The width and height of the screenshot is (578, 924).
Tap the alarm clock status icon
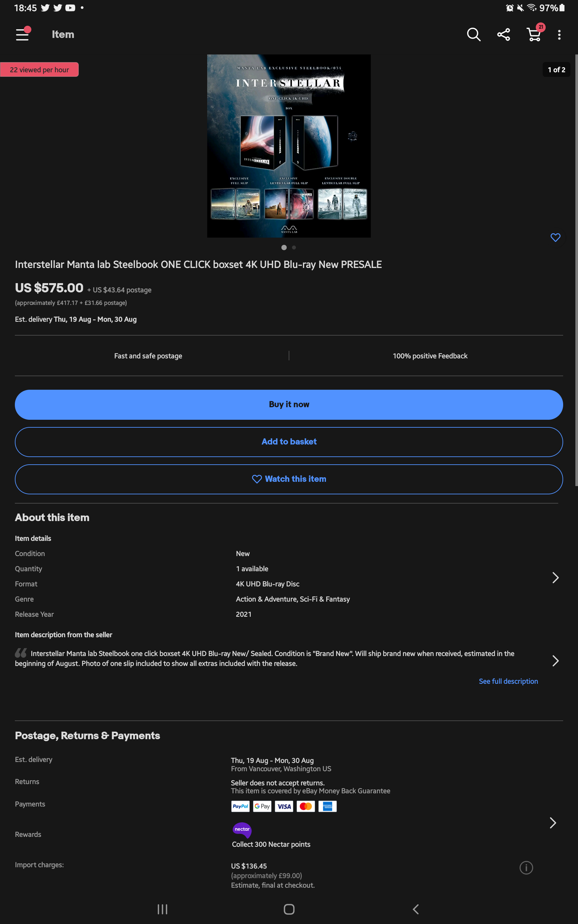coord(510,8)
